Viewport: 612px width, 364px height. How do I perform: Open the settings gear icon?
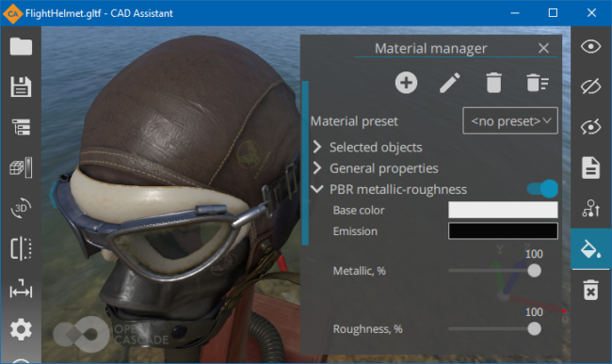pos(21,330)
